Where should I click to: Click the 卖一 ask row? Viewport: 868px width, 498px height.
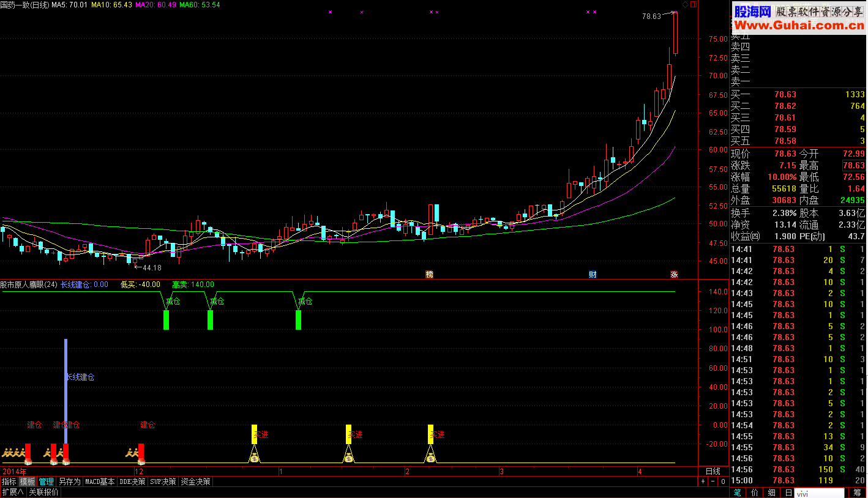click(x=798, y=81)
